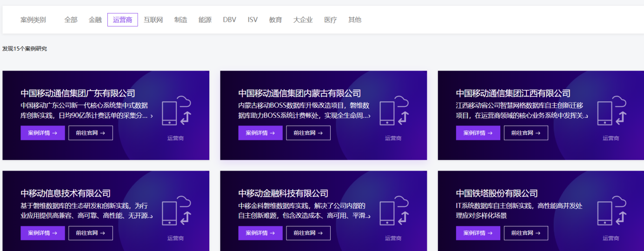Image resolution: width=644 pixels, height=251 pixels.
Task: Click the title 中移动信息技术有限公司
Action: click(x=66, y=193)
